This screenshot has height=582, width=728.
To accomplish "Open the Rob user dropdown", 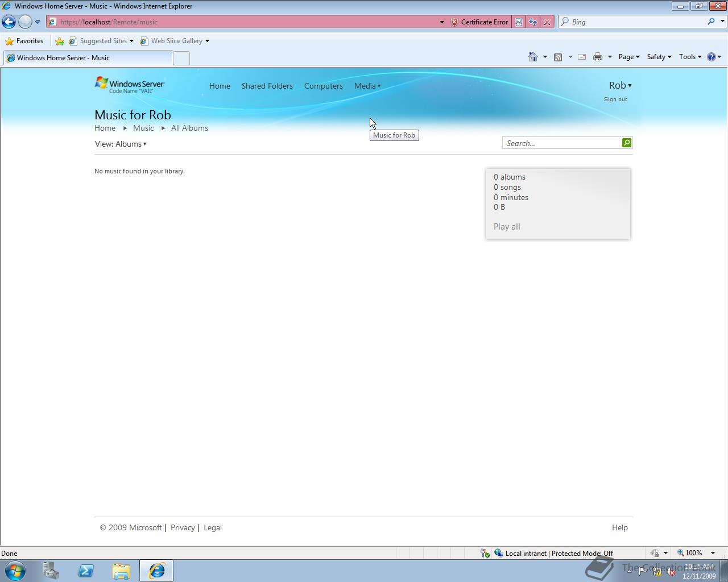I will pos(620,85).
